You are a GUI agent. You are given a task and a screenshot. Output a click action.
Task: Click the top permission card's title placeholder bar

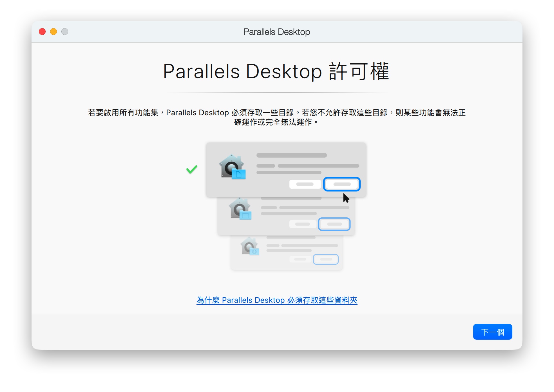[291, 155]
